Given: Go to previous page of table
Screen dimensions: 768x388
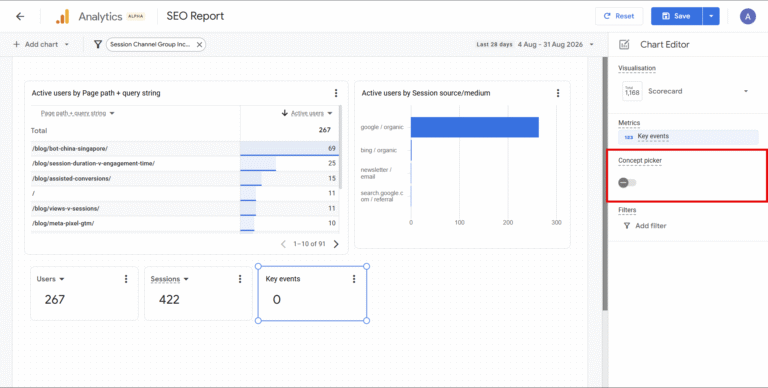Looking at the screenshot, I should pos(283,244).
